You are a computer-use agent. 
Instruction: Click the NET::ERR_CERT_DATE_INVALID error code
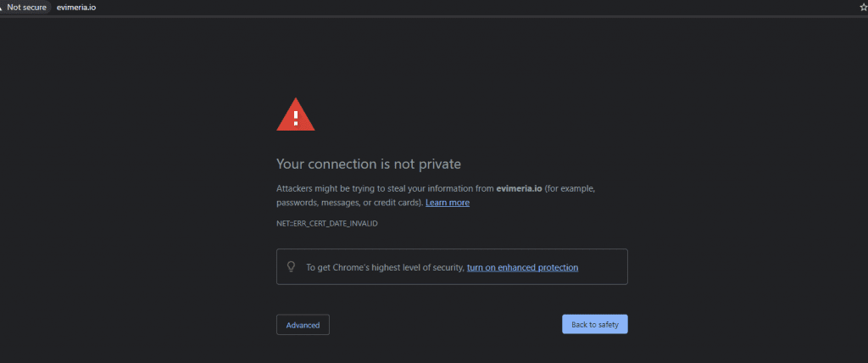tap(327, 223)
